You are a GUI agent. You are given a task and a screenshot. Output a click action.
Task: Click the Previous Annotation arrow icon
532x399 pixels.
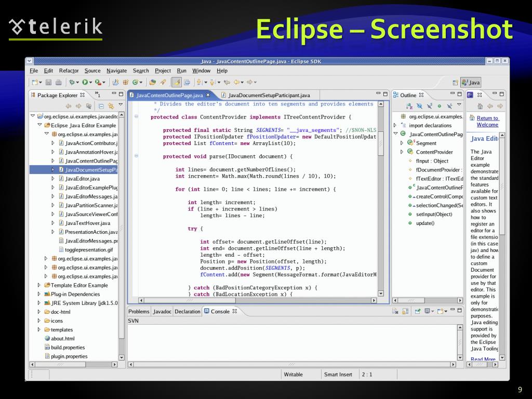coord(212,82)
